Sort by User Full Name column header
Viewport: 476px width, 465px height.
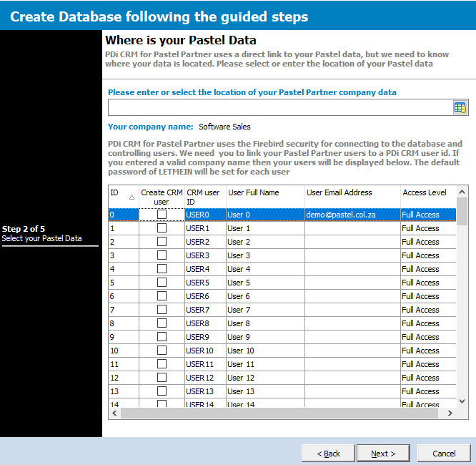coord(265,197)
